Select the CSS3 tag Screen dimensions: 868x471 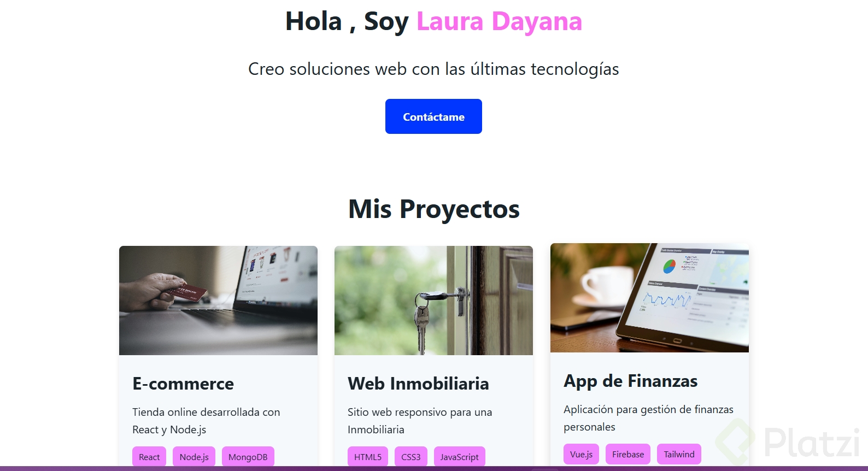point(411,457)
